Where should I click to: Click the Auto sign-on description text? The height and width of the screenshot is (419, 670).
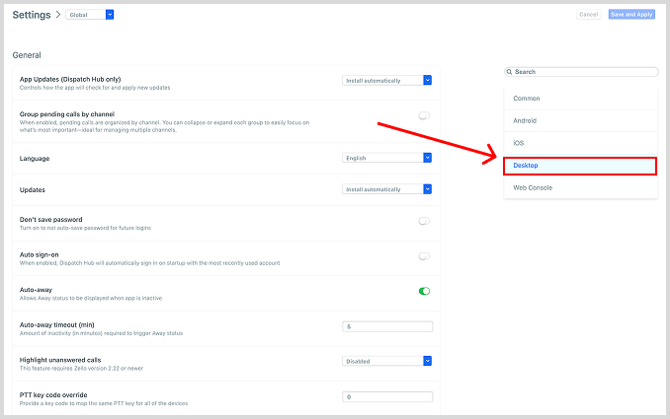pyautogui.click(x=150, y=263)
